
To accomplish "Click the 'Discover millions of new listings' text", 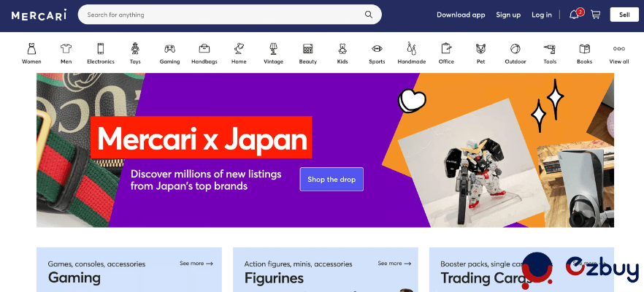I will point(206,180).
